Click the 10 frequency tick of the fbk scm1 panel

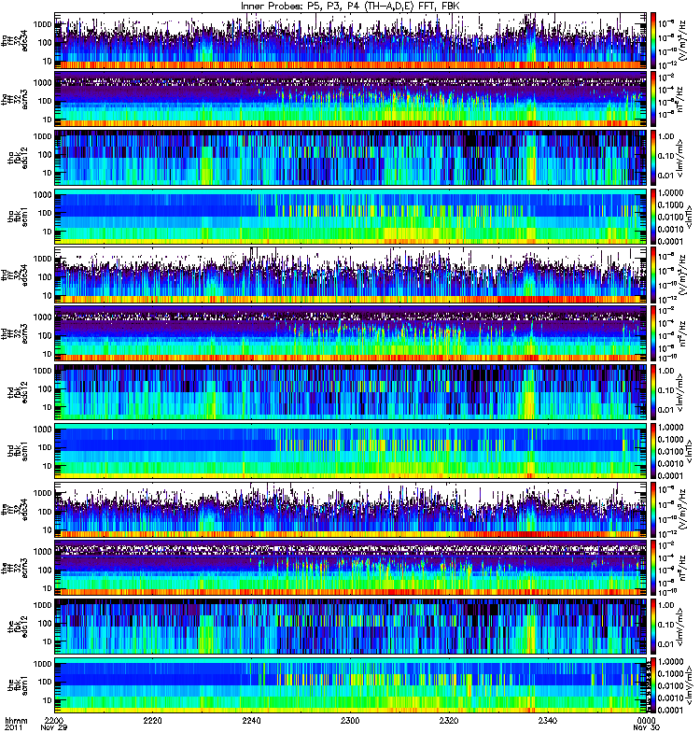pos(47,701)
